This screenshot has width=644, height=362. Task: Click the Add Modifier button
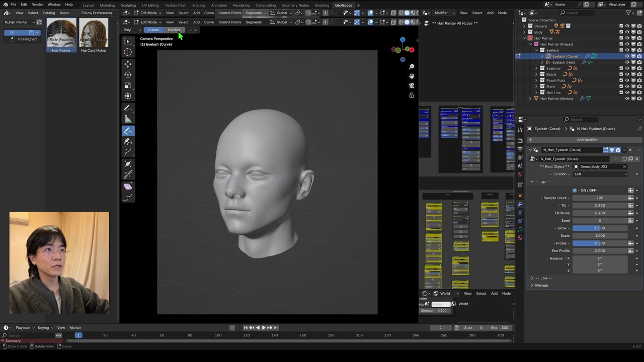click(x=587, y=140)
